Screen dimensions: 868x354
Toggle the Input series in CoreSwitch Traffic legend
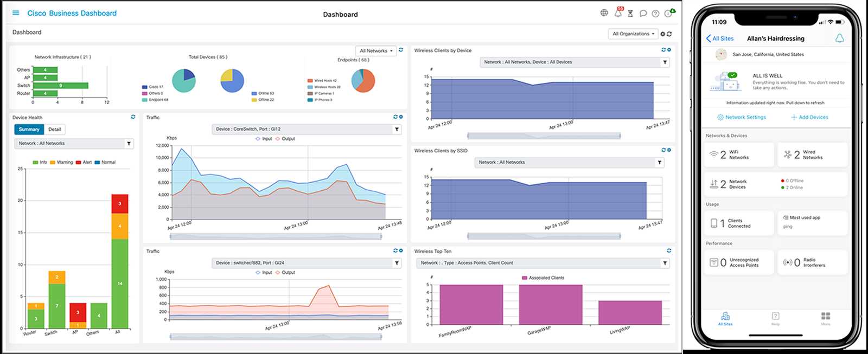[x=264, y=139]
